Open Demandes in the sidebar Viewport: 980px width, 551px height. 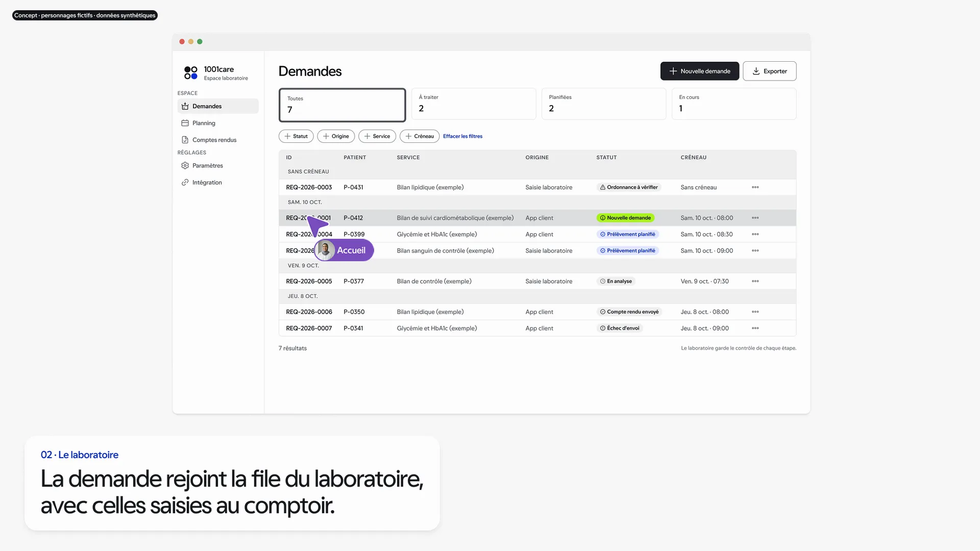tap(218, 106)
